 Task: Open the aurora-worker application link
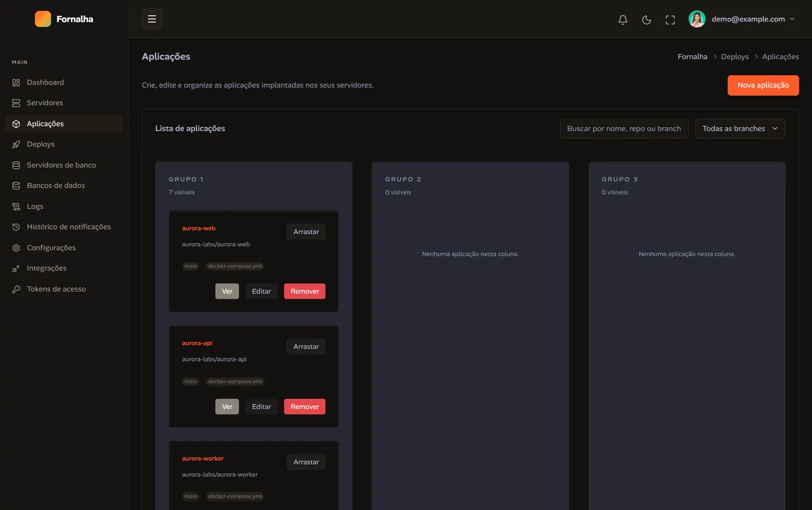[203, 458]
